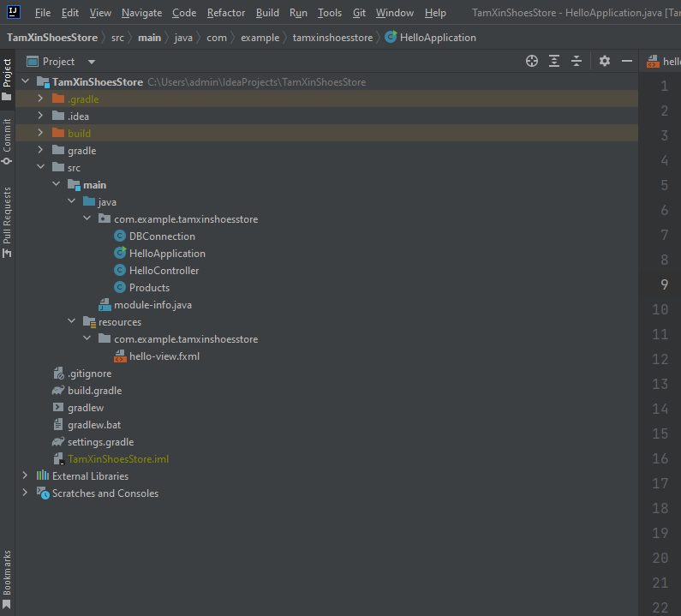Click the Select Opened File crosshair icon

532,61
